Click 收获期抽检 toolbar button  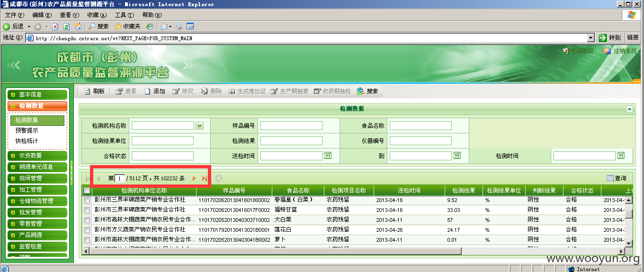(332, 91)
